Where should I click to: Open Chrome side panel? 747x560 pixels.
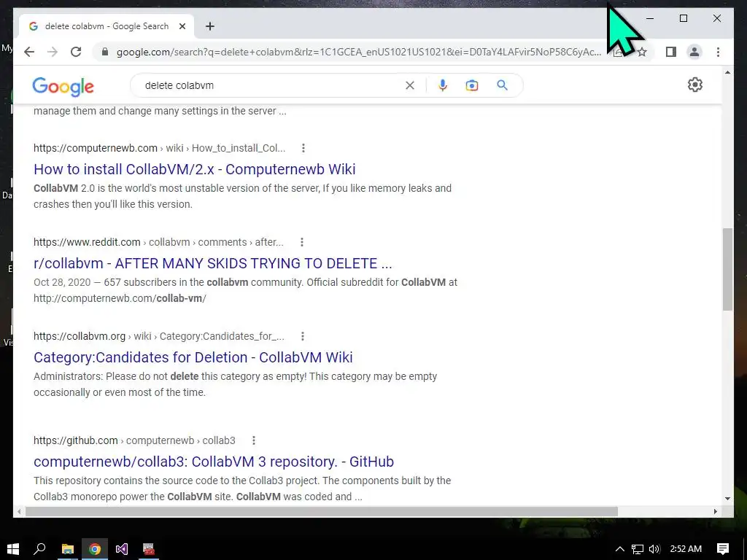click(671, 52)
